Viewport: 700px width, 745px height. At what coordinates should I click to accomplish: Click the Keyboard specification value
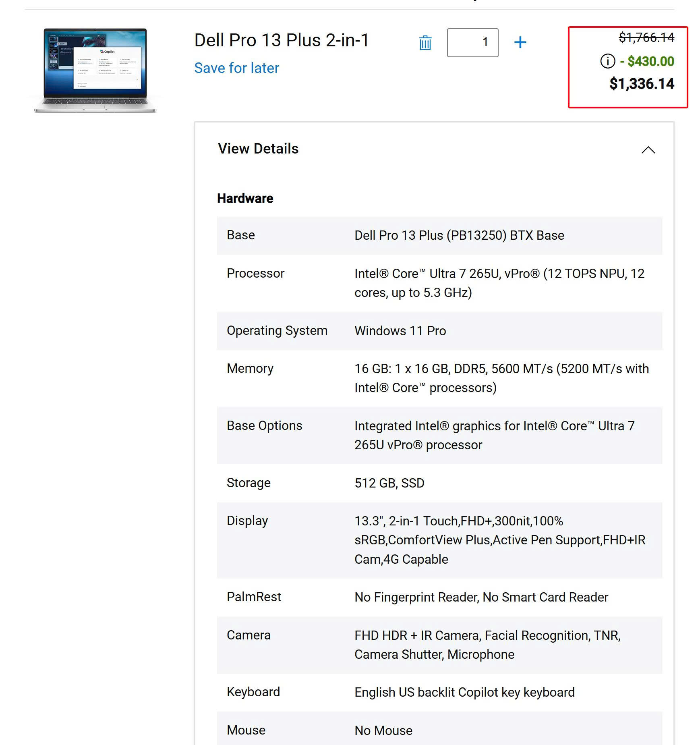pyautogui.click(x=464, y=692)
